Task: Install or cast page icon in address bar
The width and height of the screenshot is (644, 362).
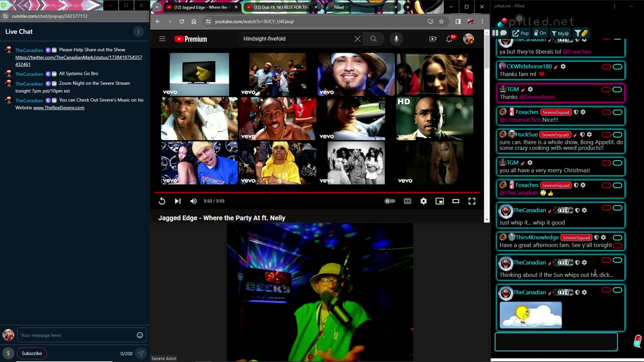Action: point(430,22)
